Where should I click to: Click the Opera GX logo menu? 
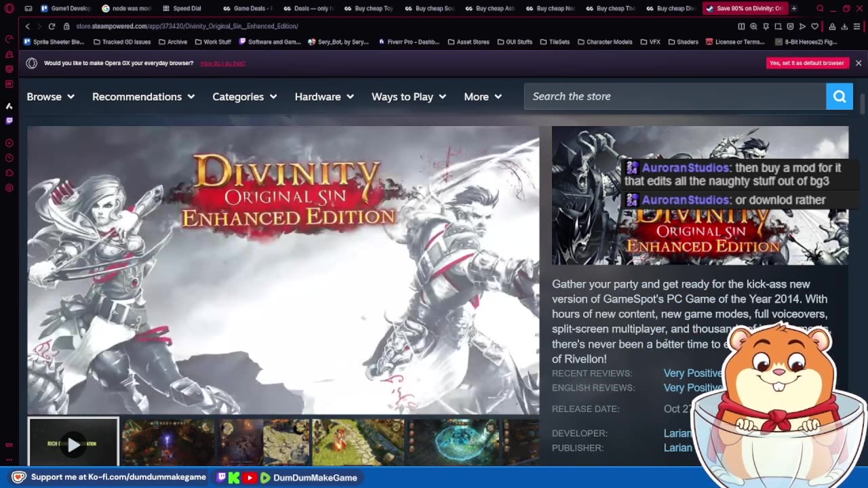(x=9, y=9)
